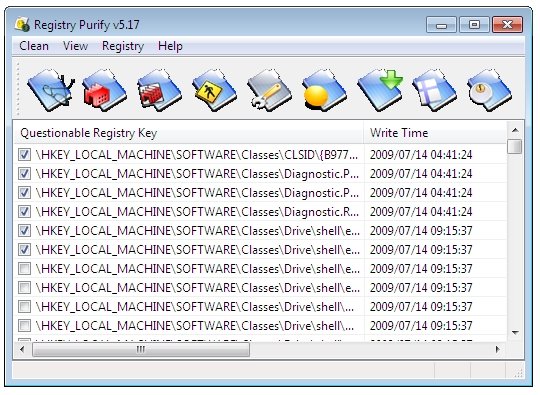Click the red factory building toolbar icon
540x395 pixels.
[x=105, y=90]
